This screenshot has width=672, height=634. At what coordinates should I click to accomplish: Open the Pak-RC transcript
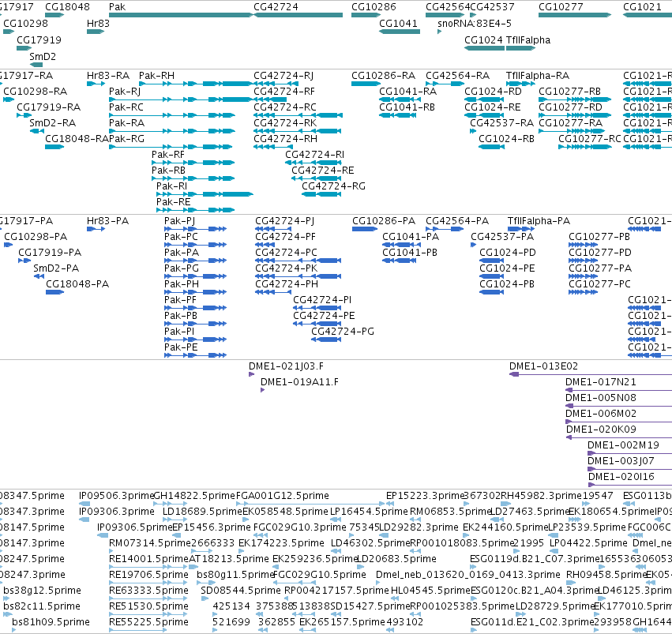[172, 115]
